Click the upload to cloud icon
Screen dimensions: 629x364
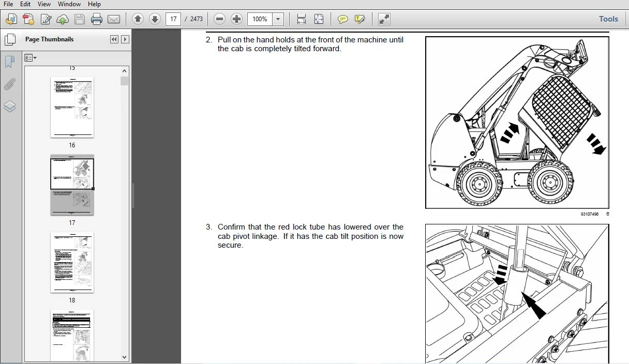pyautogui.click(x=63, y=19)
